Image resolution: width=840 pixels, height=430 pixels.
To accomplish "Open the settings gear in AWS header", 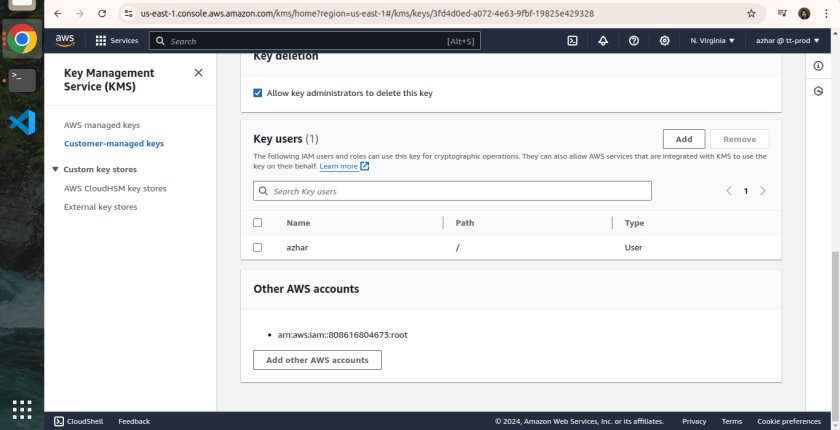I will coord(664,41).
